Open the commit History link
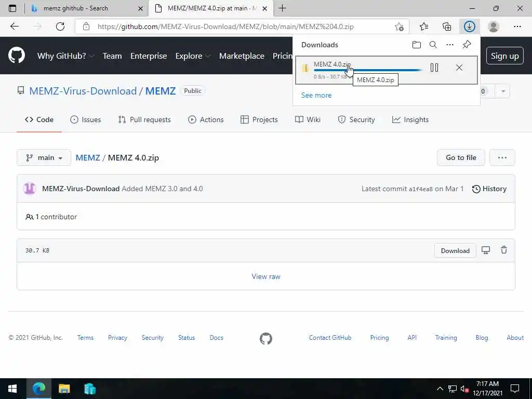532x399 pixels. coord(489,189)
